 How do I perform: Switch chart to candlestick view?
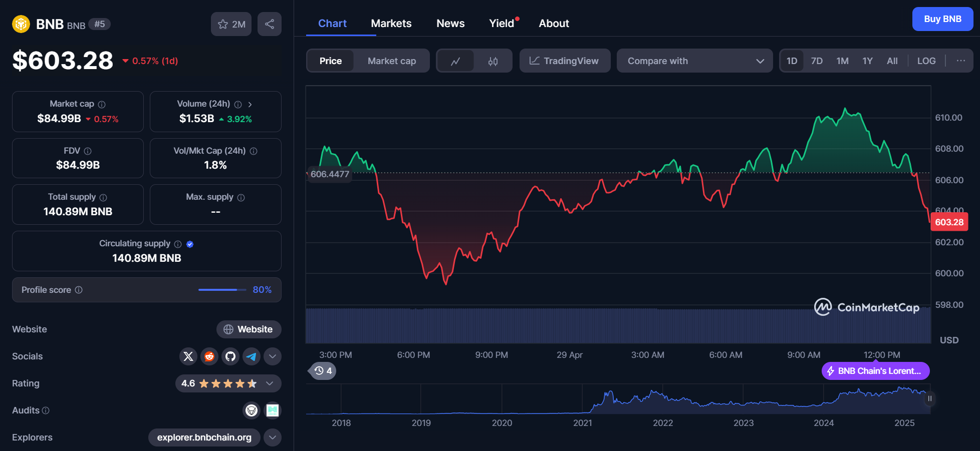coord(493,61)
